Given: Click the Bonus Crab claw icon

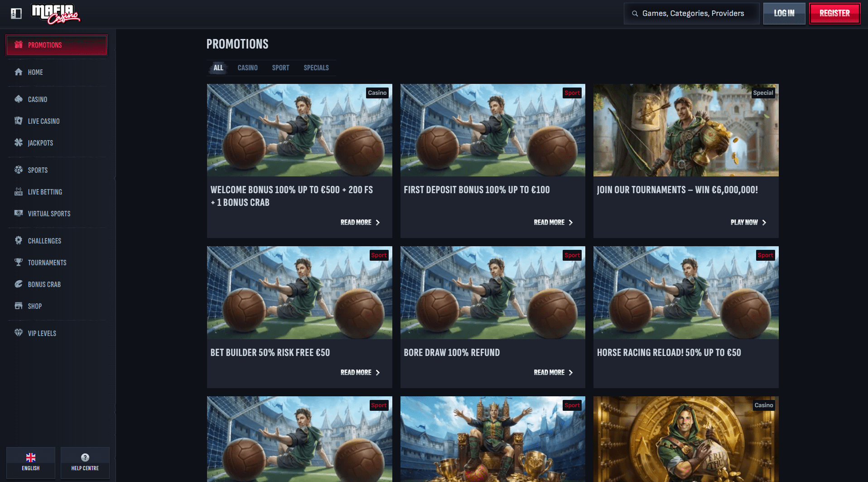Looking at the screenshot, I should (19, 284).
